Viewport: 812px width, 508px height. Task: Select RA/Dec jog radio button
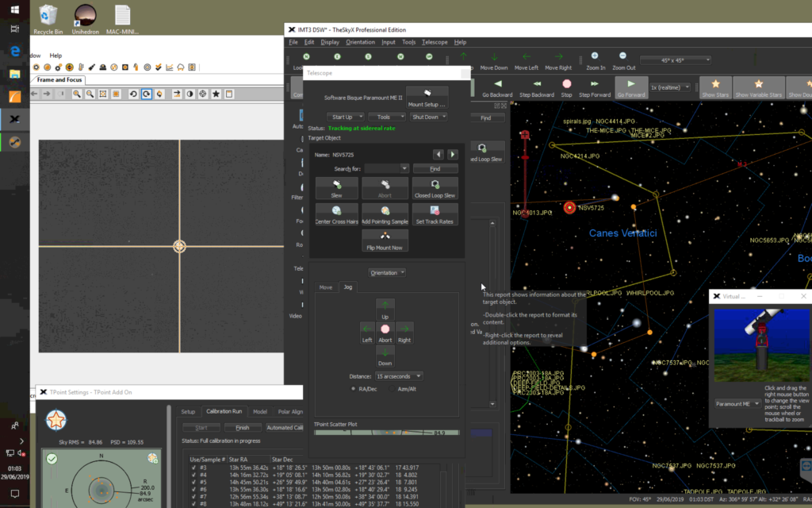[x=353, y=389]
